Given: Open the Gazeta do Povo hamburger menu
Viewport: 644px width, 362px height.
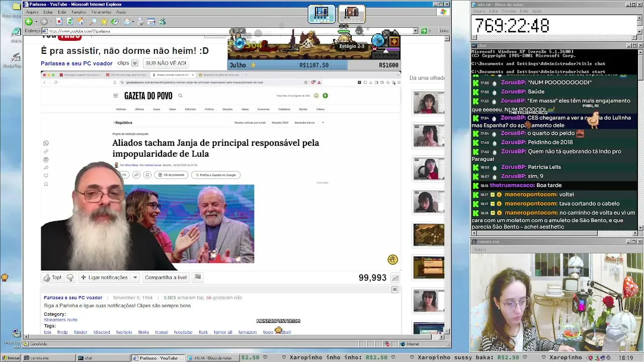Looking at the screenshot, I should [115, 96].
